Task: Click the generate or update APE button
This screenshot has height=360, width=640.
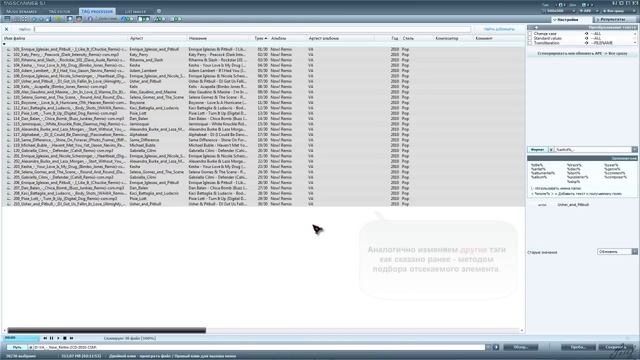Action: [x=582, y=53]
